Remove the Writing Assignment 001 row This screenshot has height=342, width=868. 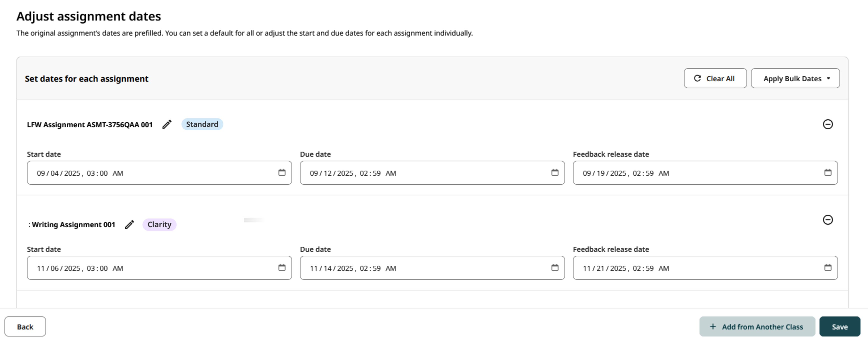[827, 220]
